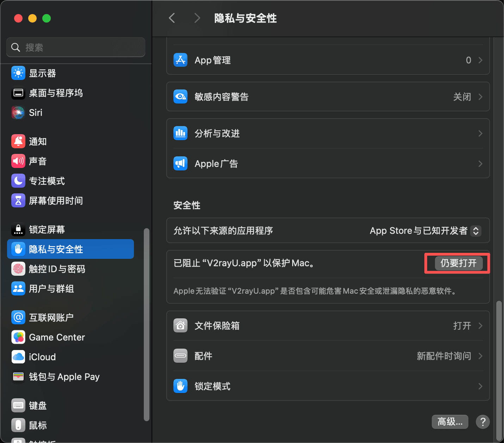Image resolution: width=504 pixels, height=443 pixels.
Task: Select 桌面与程序坞 in the sidebar
Action: [x=70, y=93]
